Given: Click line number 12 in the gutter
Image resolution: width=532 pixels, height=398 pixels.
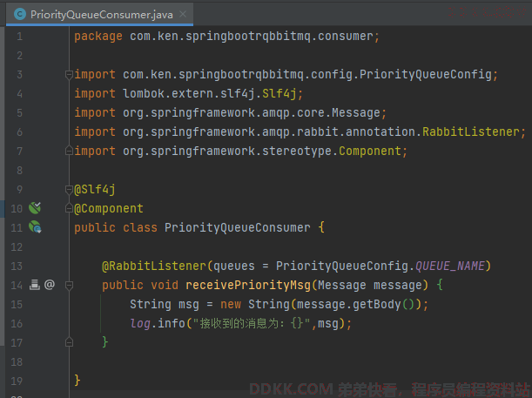Looking at the screenshot, I should point(17,246).
